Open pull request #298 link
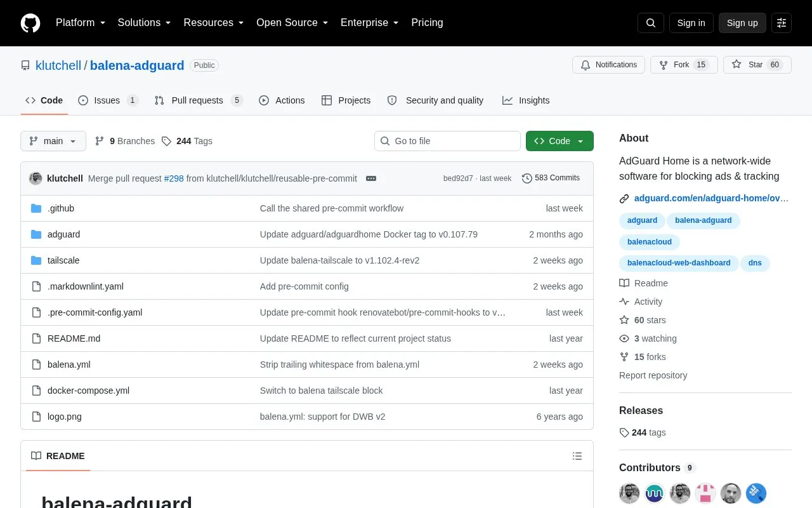This screenshot has width=812, height=508. click(x=174, y=178)
